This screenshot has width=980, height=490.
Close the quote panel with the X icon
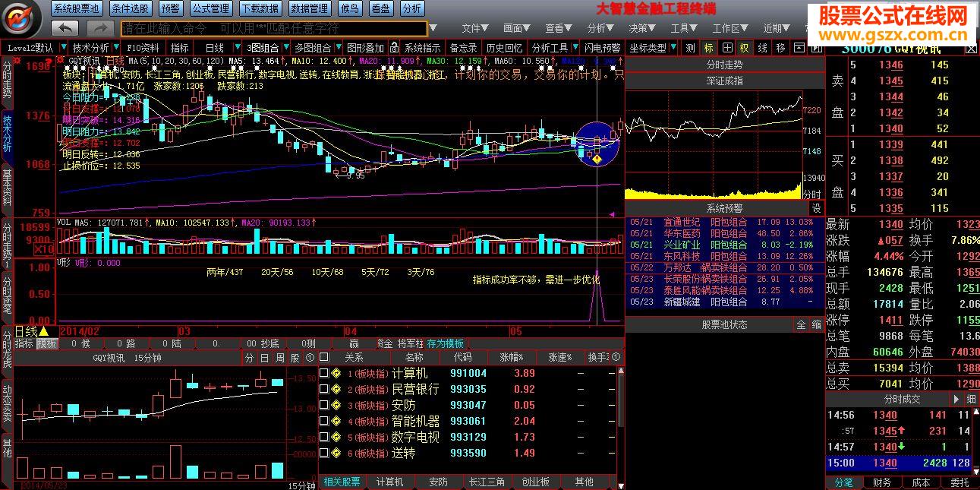(x=972, y=48)
